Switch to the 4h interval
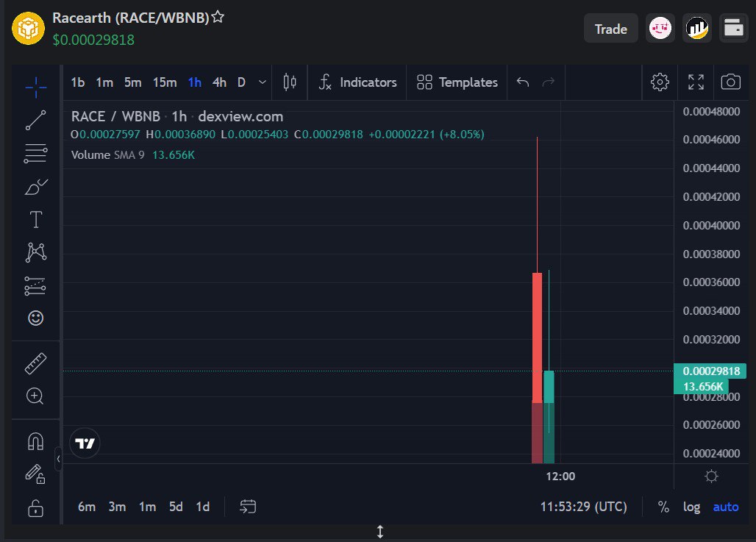Screen dimensions: 756x542 coord(219,82)
